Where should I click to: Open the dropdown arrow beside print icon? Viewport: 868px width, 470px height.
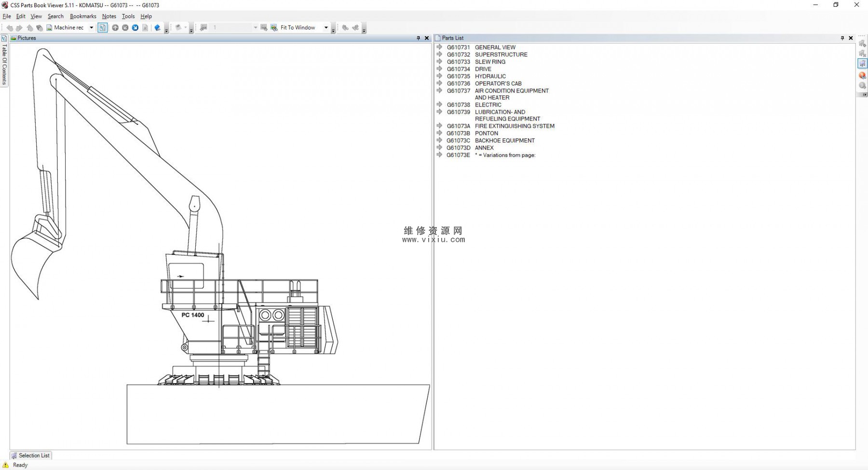[x=186, y=28]
